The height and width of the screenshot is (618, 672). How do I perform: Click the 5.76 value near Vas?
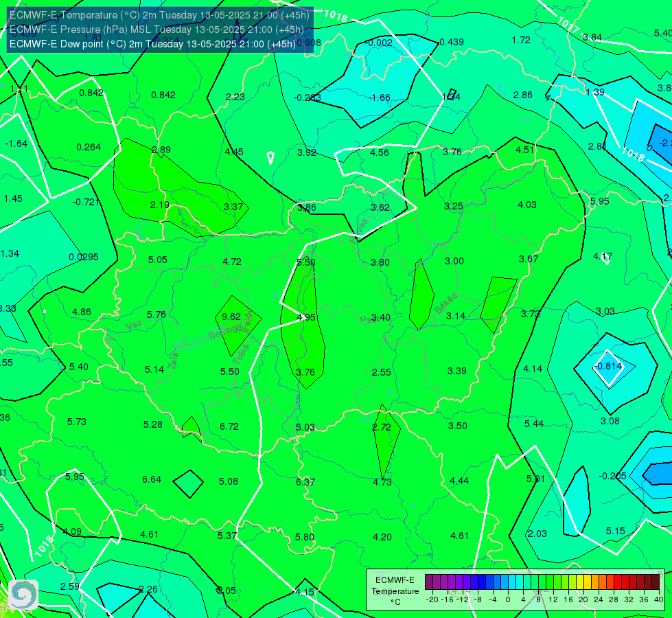[x=156, y=314]
